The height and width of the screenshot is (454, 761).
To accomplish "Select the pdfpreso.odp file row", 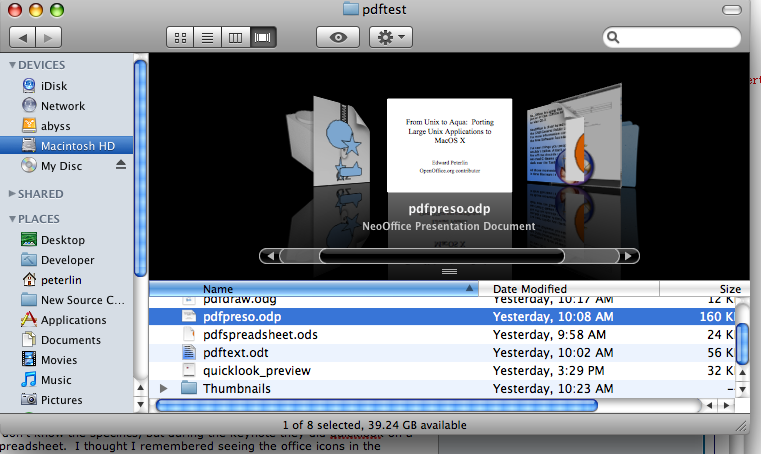I will point(442,317).
